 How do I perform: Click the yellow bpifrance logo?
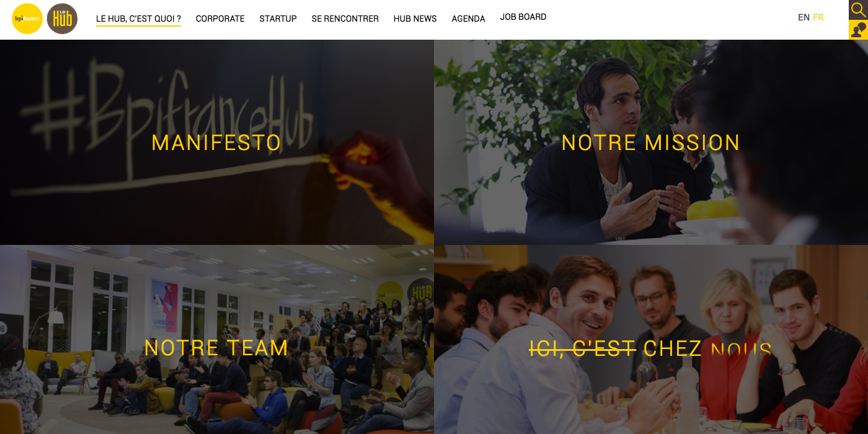pyautogui.click(x=27, y=19)
